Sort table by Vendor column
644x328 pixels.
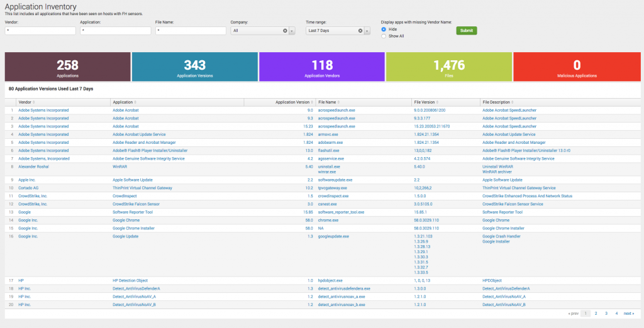click(26, 102)
